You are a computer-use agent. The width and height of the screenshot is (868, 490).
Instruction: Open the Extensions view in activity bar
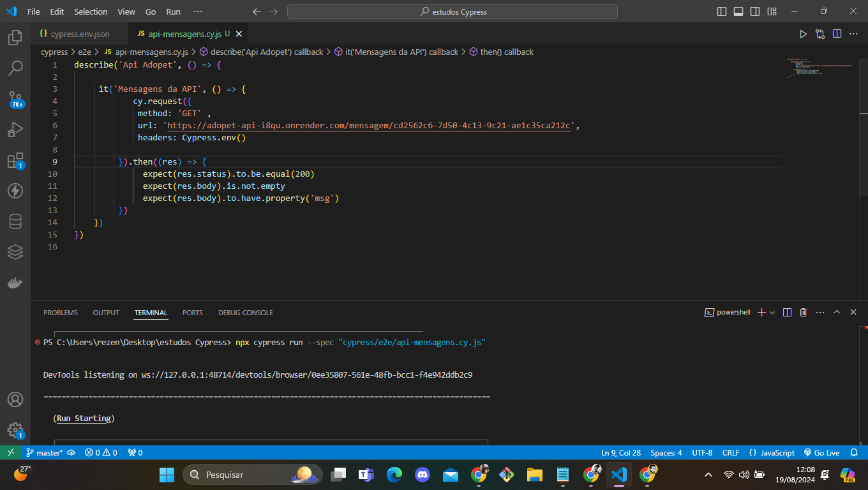point(15,160)
